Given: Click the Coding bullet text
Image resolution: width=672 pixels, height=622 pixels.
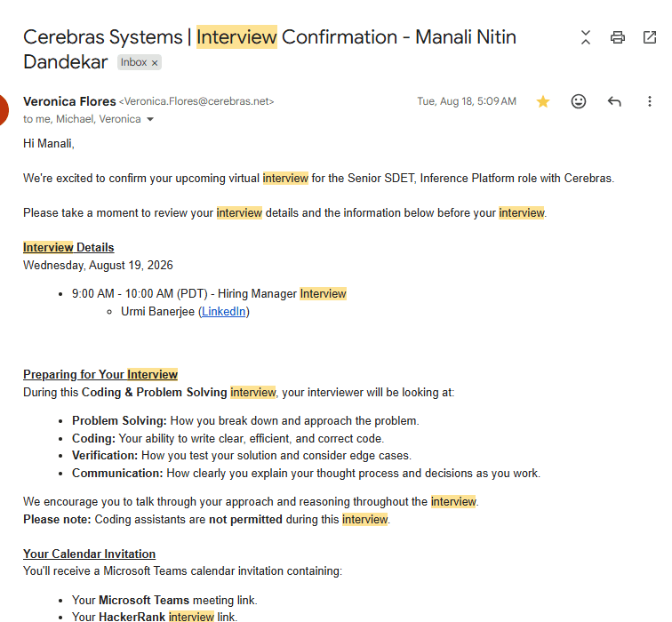Looking at the screenshot, I should tap(228, 439).
